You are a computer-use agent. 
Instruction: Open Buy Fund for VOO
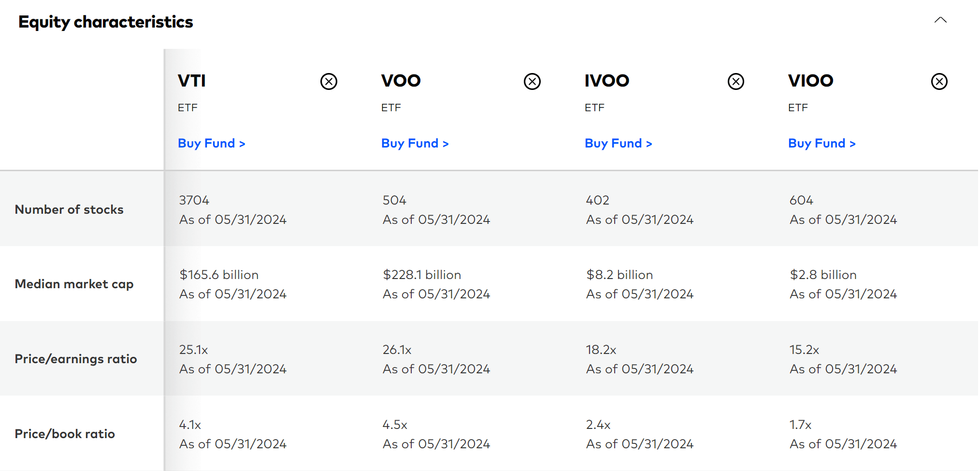(415, 143)
